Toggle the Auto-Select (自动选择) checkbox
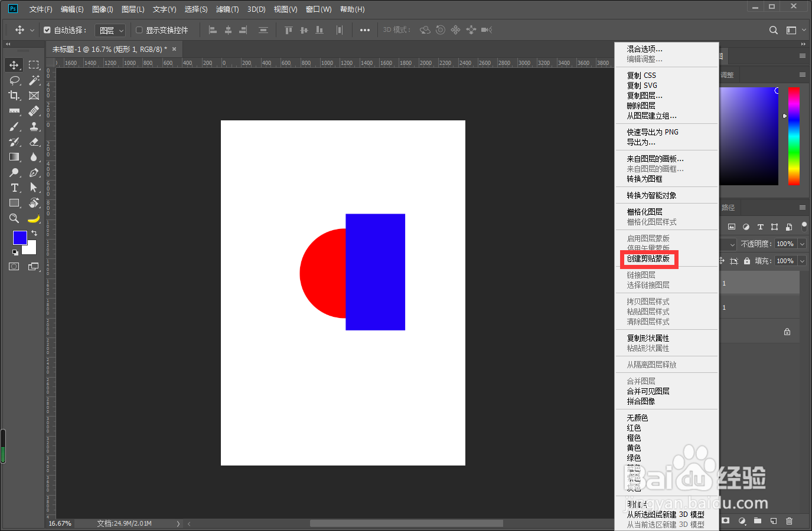 pyautogui.click(x=47, y=30)
